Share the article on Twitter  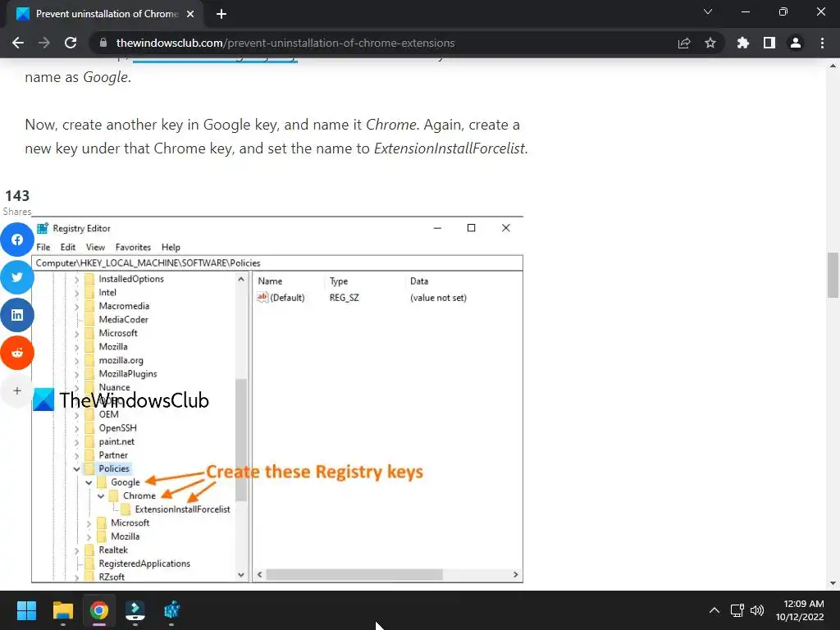tap(17, 277)
